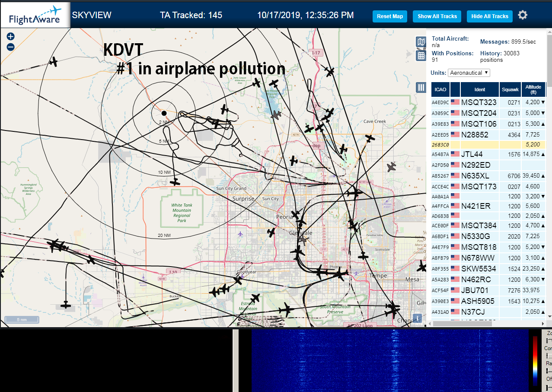The image size is (552, 392).
Task: Select the N292ED aircraft row
Action: 488,165
